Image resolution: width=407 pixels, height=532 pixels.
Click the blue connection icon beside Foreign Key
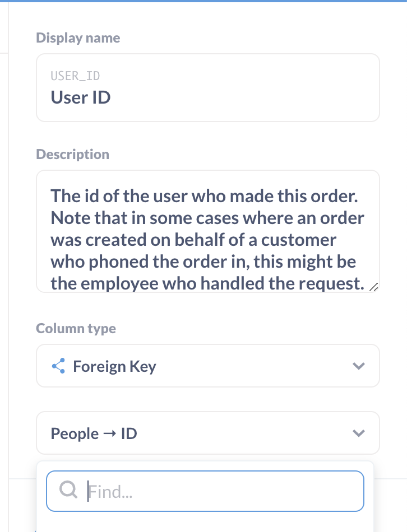pos(58,365)
